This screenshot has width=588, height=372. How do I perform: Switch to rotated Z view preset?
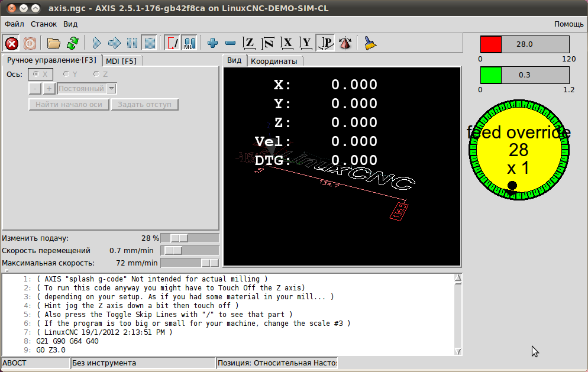pos(268,44)
